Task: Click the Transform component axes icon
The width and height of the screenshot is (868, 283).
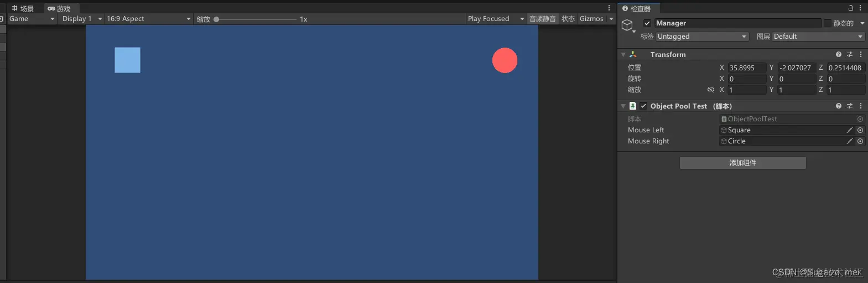Action: pyautogui.click(x=633, y=54)
